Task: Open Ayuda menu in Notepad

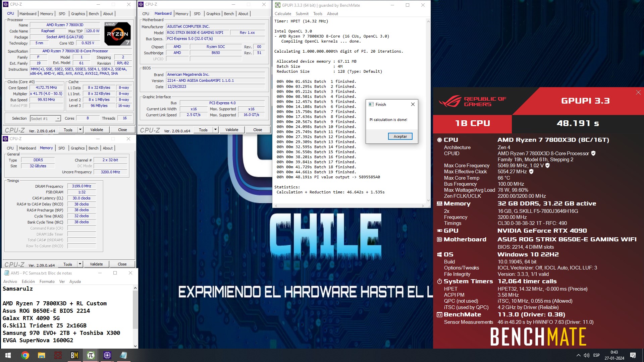Action: coord(75,282)
